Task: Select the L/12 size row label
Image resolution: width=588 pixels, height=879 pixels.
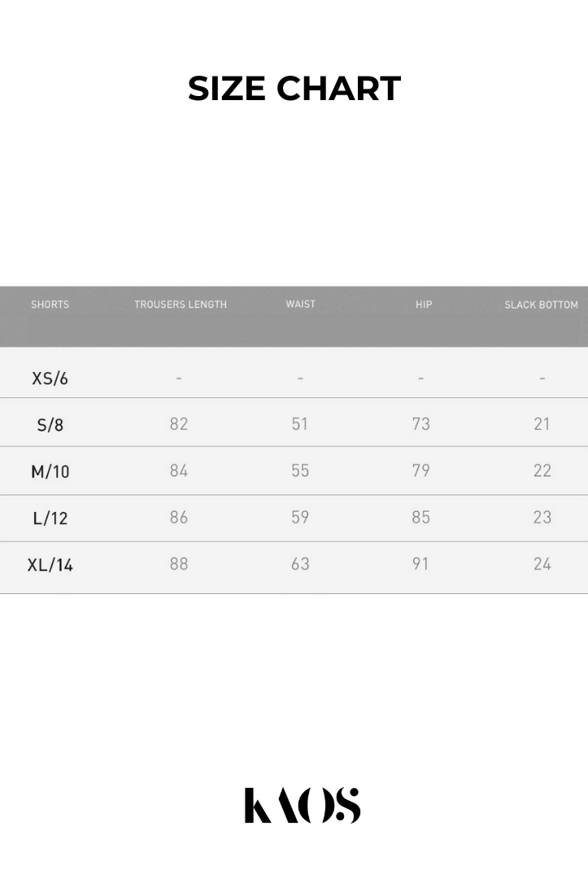Action: click(x=50, y=518)
